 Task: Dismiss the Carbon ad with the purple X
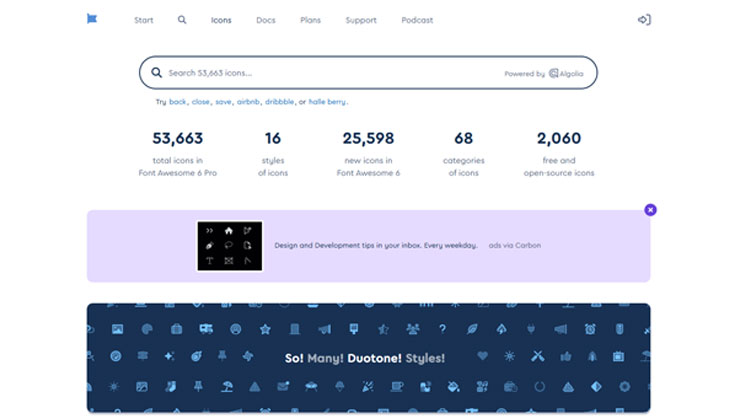click(650, 210)
